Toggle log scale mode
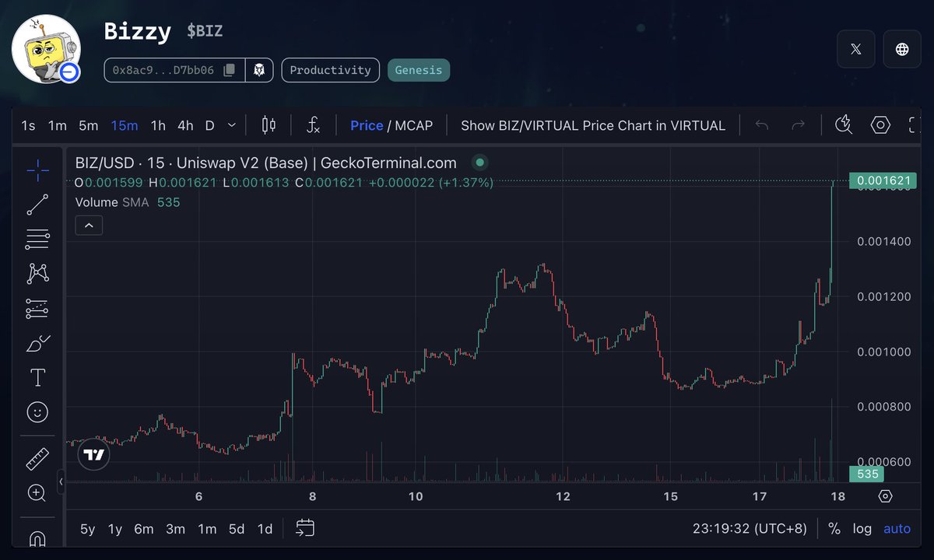Viewport: 934px width, 560px height. pos(862,529)
